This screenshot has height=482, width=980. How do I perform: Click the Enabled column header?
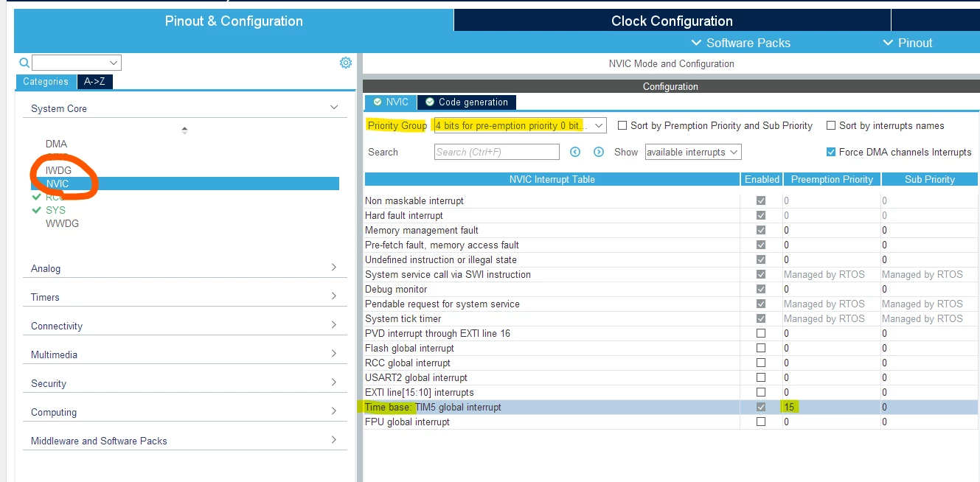(762, 179)
